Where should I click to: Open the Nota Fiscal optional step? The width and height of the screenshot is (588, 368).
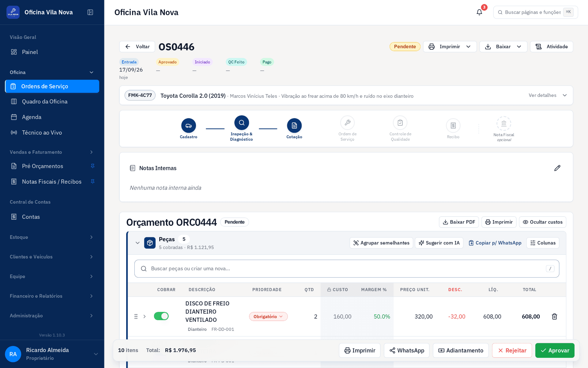(504, 124)
